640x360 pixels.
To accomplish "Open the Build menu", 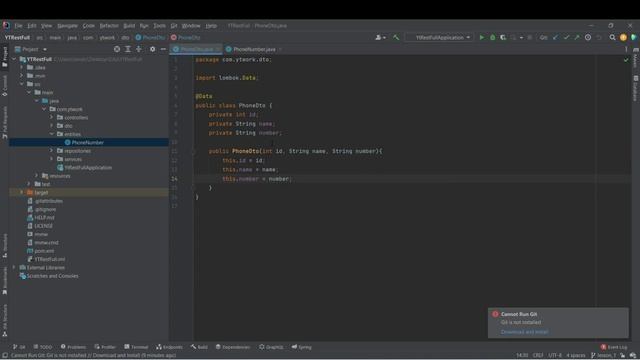I will (x=129, y=26).
